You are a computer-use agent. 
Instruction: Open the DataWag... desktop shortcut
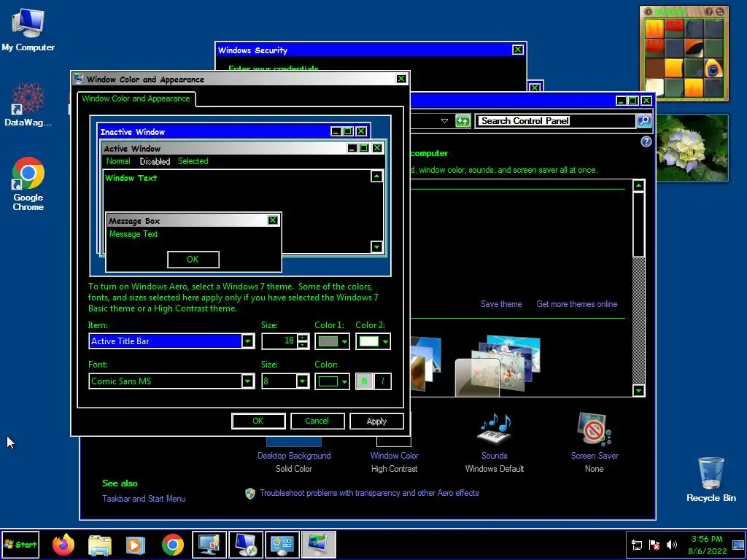28,105
